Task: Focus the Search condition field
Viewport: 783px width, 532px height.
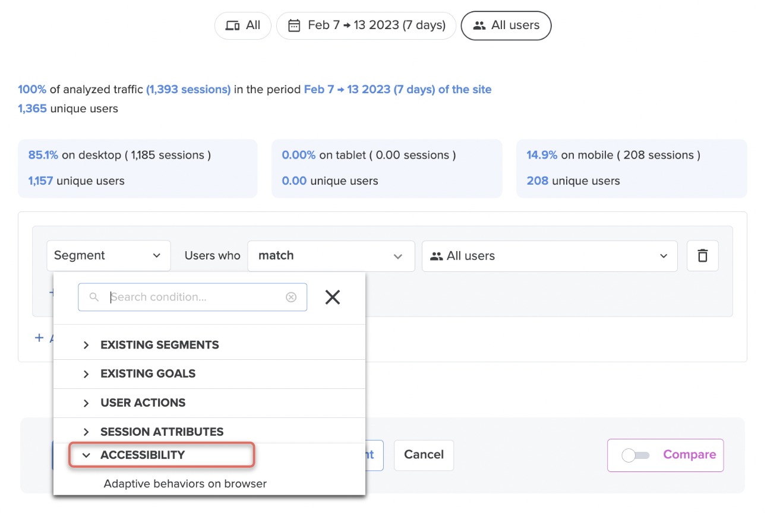Action: pos(192,297)
